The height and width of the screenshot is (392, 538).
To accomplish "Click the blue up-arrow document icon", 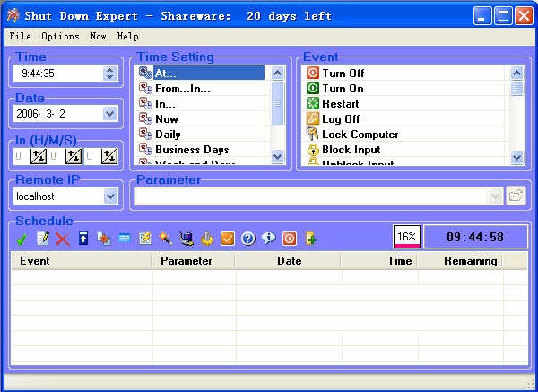I will pos(83,239).
